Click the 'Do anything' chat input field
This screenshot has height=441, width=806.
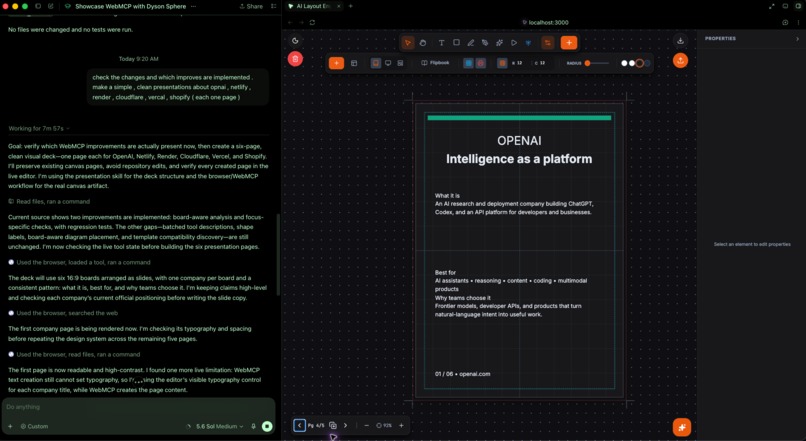pyautogui.click(x=139, y=407)
